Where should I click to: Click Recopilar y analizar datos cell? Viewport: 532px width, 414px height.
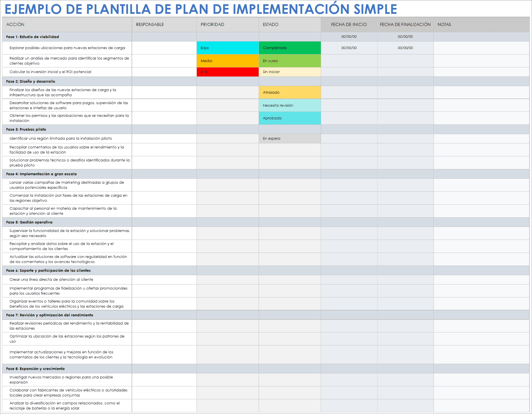[x=67, y=246]
